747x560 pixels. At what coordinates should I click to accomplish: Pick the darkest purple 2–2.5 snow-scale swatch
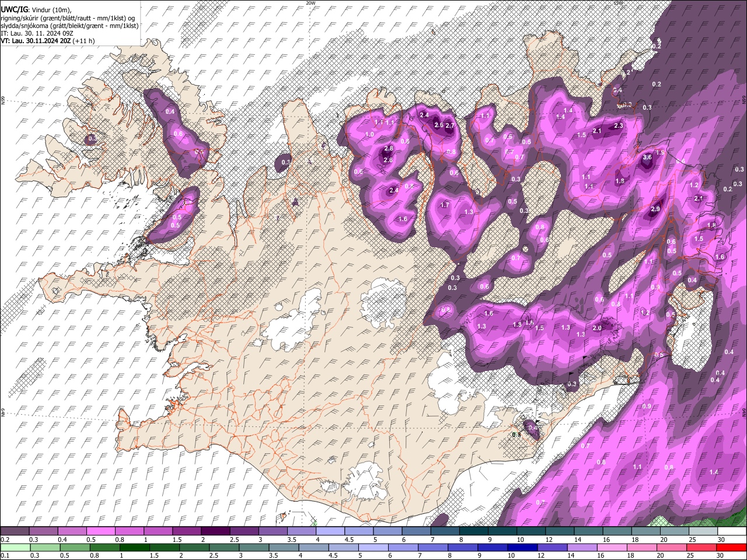pos(215,531)
